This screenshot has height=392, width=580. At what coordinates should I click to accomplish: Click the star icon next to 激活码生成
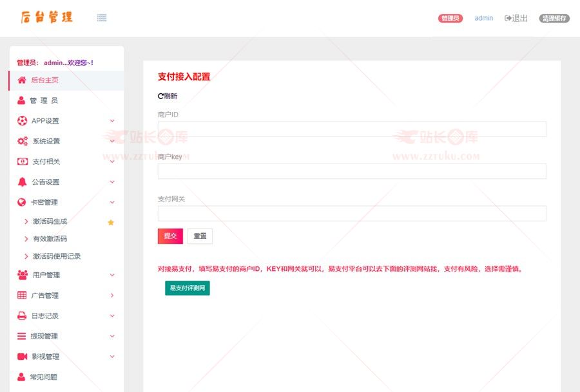tap(111, 222)
